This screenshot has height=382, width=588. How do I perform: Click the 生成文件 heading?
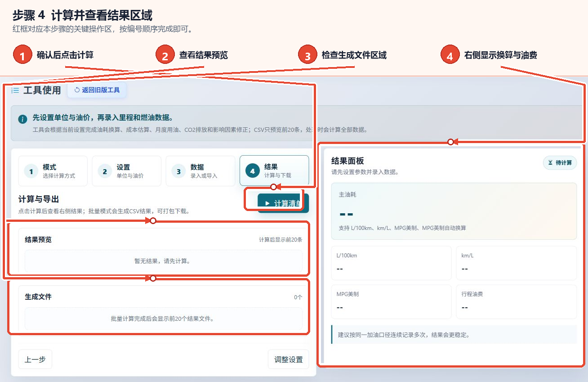[x=38, y=297]
